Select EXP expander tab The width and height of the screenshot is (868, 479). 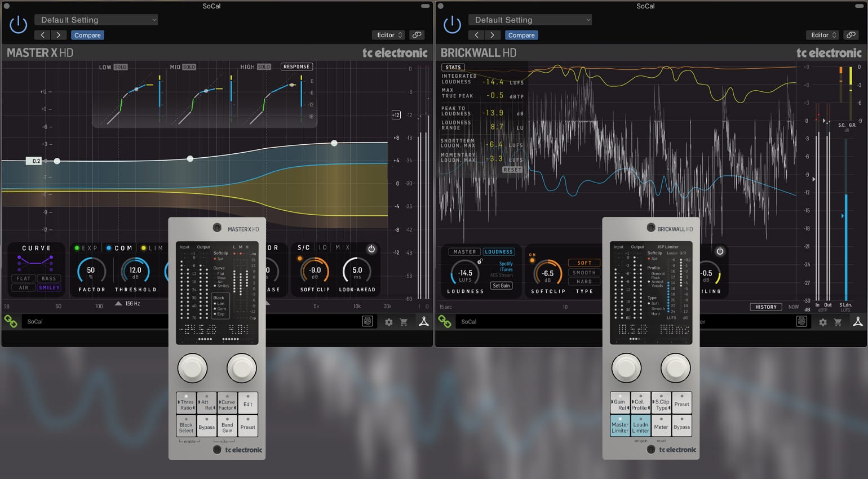[x=86, y=248]
